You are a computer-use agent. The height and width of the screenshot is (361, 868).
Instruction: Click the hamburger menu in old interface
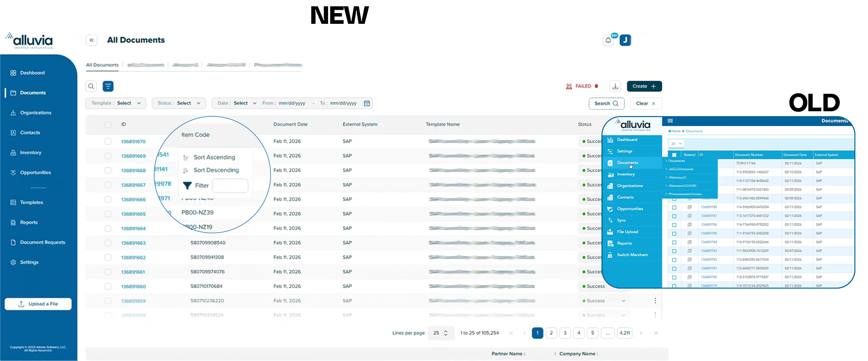click(670, 121)
